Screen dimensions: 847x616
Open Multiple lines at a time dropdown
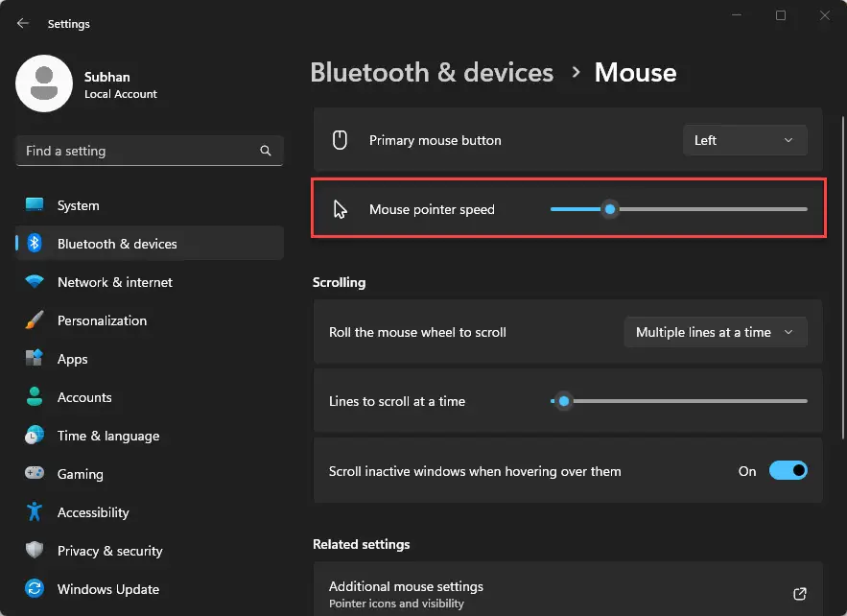pyautogui.click(x=716, y=332)
